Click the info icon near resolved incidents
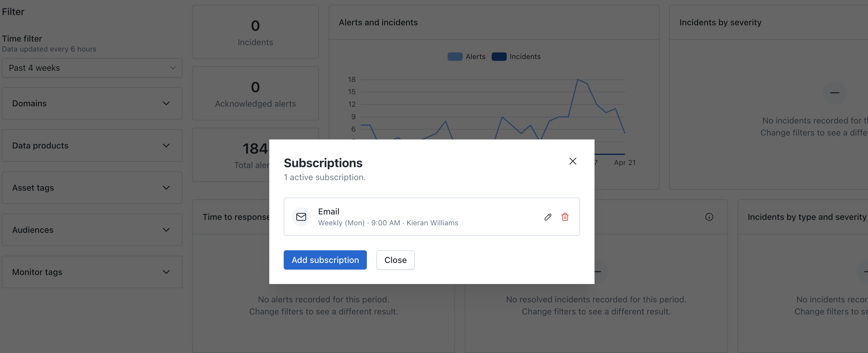Viewport: 868px width, 353px height. point(709,217)
